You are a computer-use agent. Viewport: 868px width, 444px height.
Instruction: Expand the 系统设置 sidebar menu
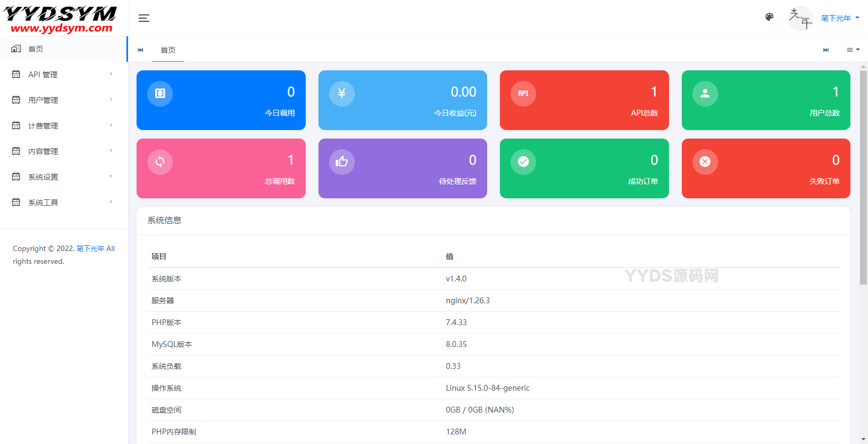point(63,177)
